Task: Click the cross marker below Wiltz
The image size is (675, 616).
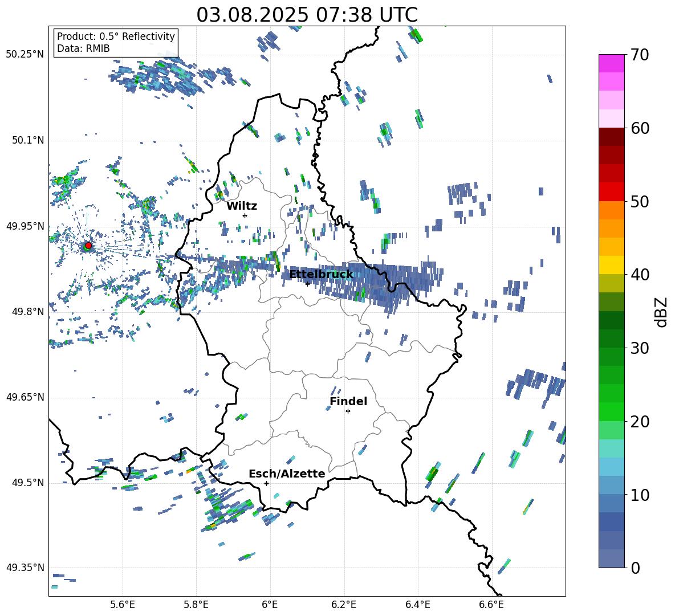Action: [245, 215]
